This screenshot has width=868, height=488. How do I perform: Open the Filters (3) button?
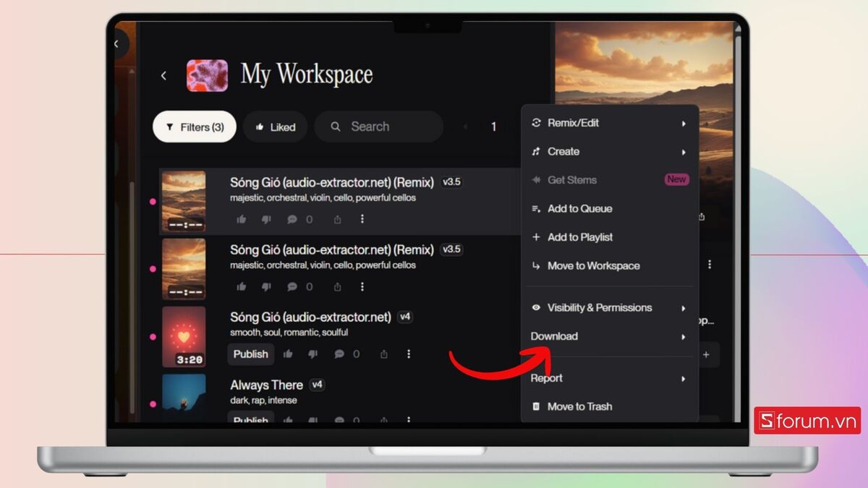coord(195,127)
